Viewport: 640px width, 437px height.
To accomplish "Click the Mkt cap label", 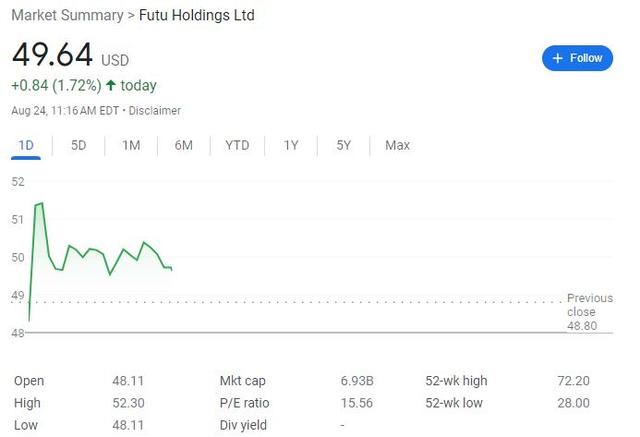I will [x=240, y=381].
